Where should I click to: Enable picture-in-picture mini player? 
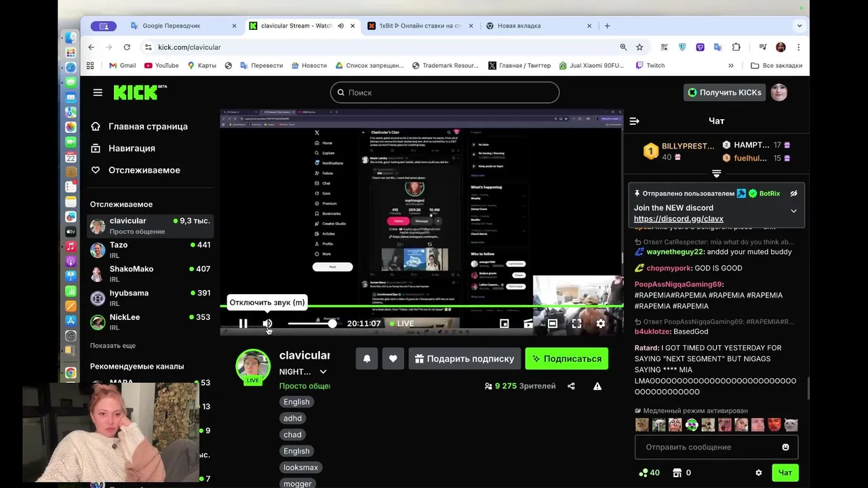click(x=504, y=323)
